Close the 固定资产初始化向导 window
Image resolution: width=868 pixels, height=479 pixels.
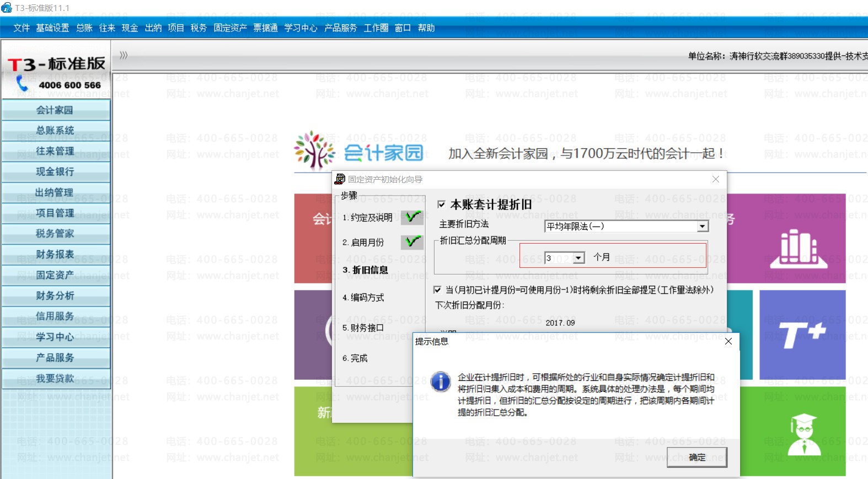click(x=716, y=179)
